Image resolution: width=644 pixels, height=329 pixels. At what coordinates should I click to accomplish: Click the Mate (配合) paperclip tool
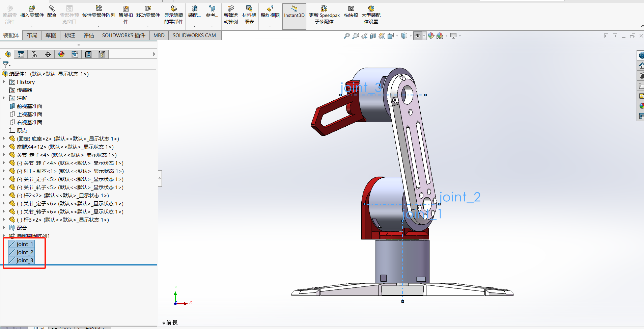coord(52,12)
